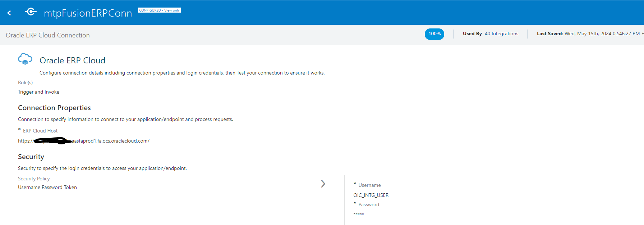The image size is (644, 225).
Task: Click the Role(s) label
Action: (25, 82)
